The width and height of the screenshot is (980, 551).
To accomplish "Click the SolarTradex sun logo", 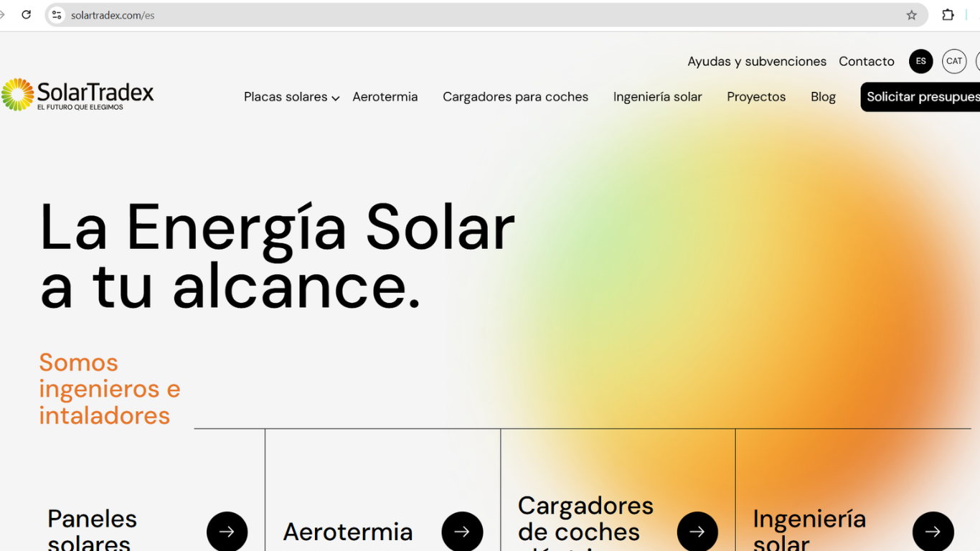I will pyautogui.click(x=77, y=95).
